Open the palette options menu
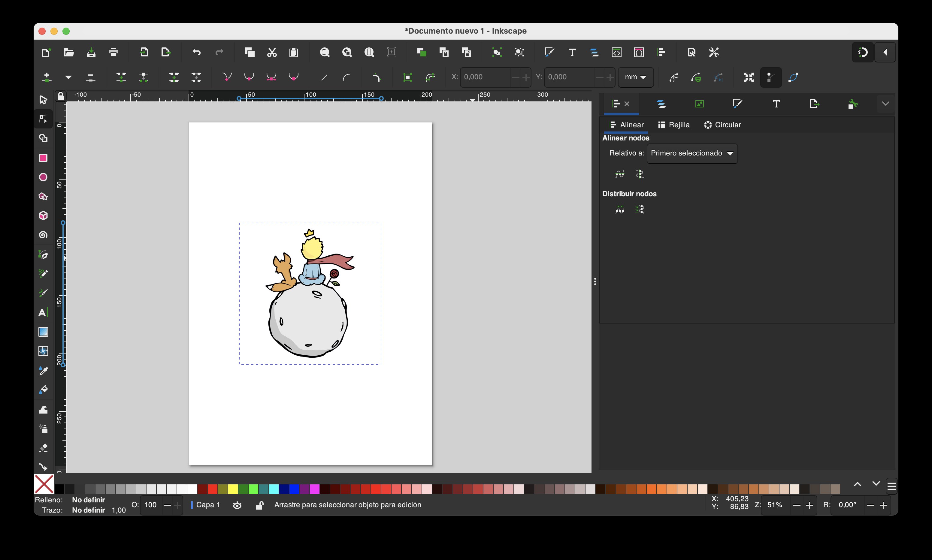 point(891,486)
